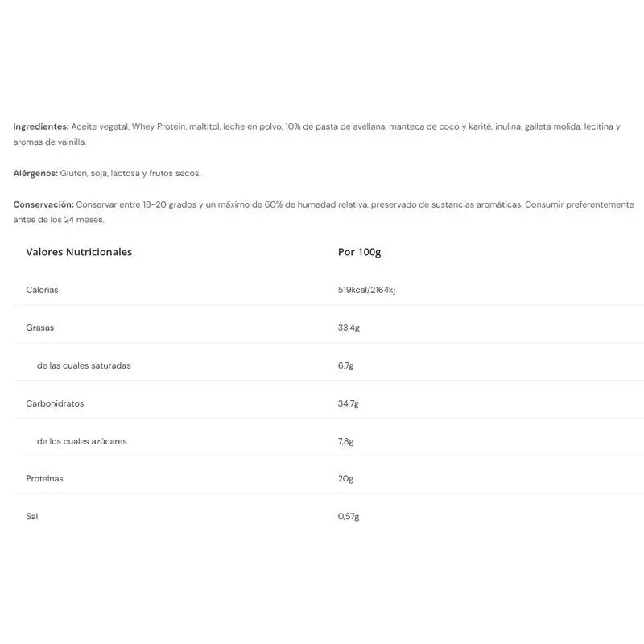Click the "Conservación:" label
The height and width of the screenshot is (644, 644).
[43, 204]
